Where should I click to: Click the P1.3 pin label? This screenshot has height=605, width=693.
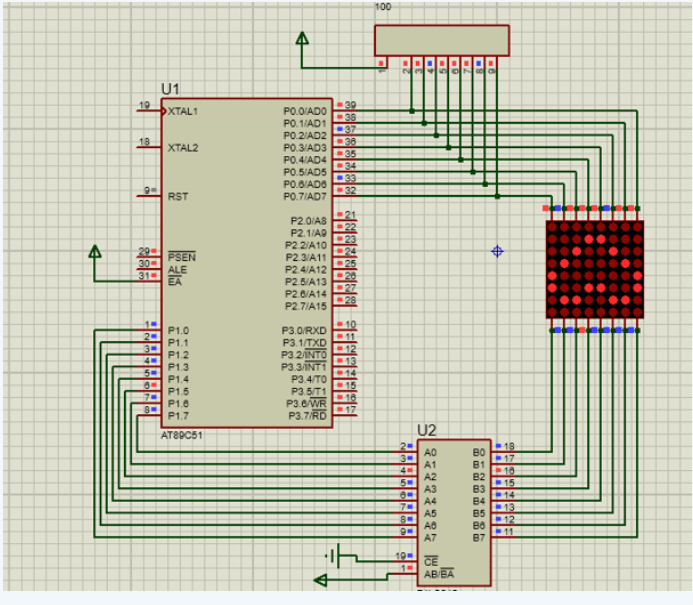point(178,367)
